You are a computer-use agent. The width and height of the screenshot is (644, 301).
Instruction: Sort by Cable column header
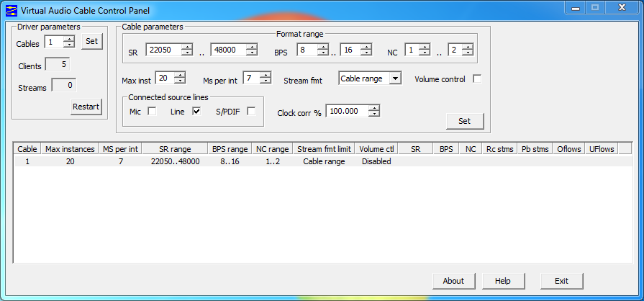pos(27,149)
